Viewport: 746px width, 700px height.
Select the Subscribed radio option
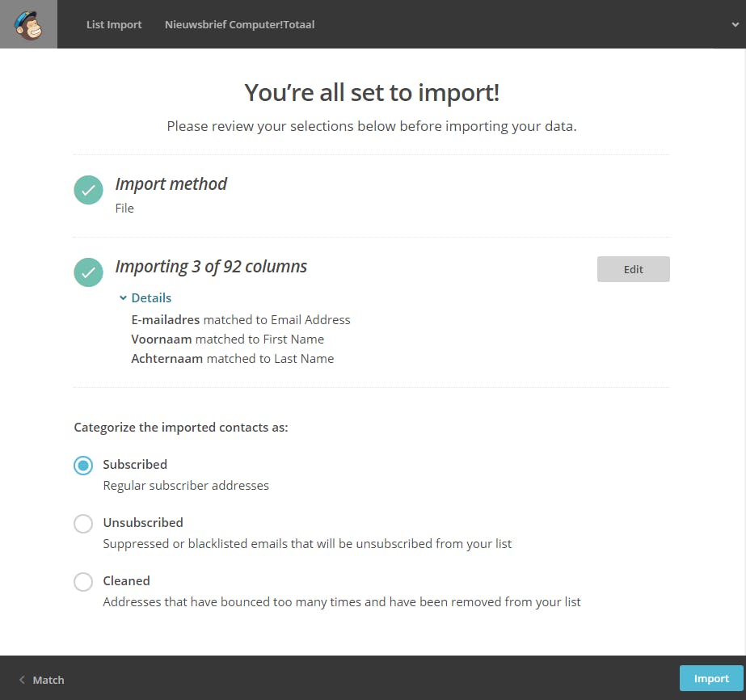[x=83, y=466]
